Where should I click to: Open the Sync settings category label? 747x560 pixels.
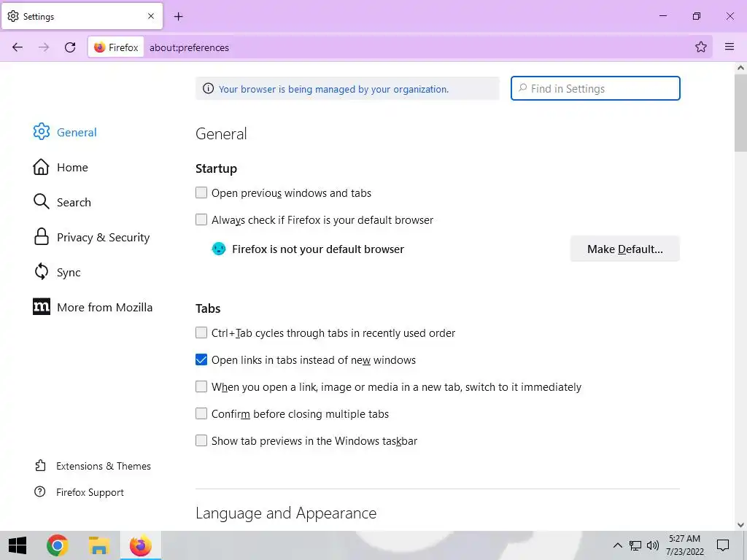click(69, 273)
